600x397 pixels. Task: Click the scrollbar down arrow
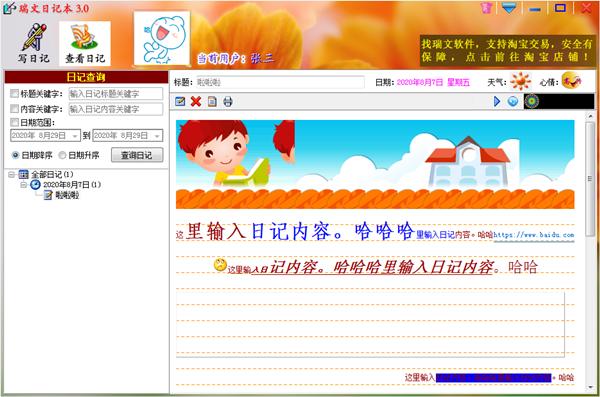click(590, 387)
